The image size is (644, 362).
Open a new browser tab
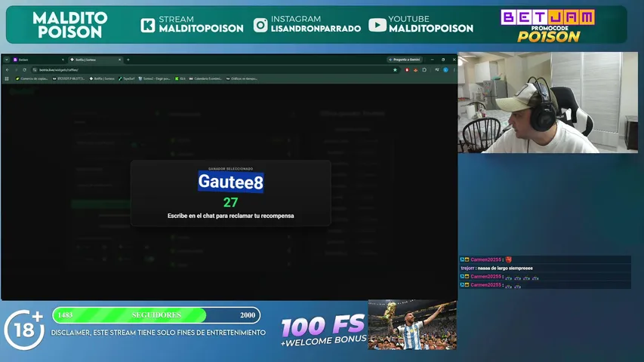(128, 60)
